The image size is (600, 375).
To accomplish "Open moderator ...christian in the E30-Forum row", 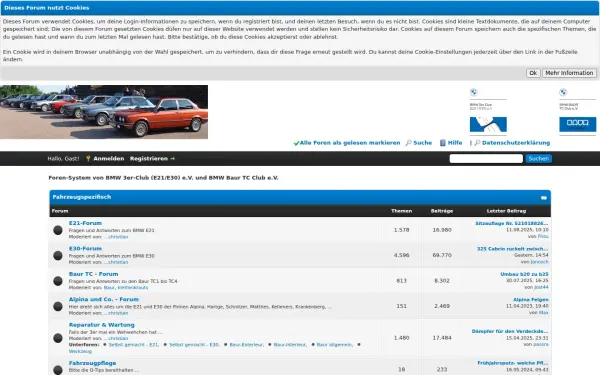I will 116,262.
